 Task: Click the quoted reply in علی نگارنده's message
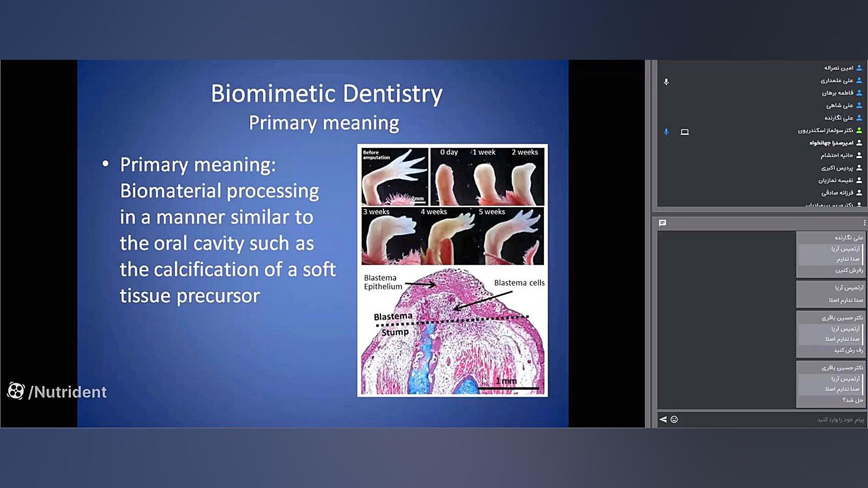pos(830,254)
